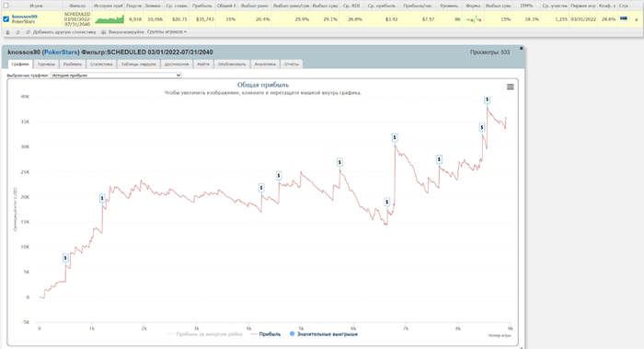Image resolution: width=644 pixels, height=349 pixels.
Task: Open the Турниры tab
Action: coord(46,64)
